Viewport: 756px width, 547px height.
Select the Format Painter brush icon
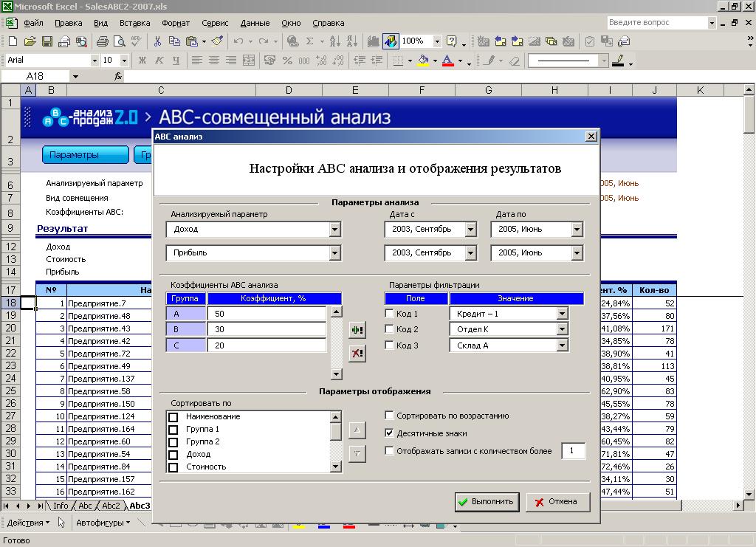(218, 41)
